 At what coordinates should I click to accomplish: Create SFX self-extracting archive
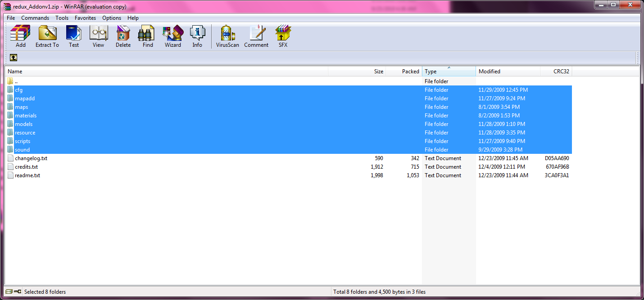[283, 36]
